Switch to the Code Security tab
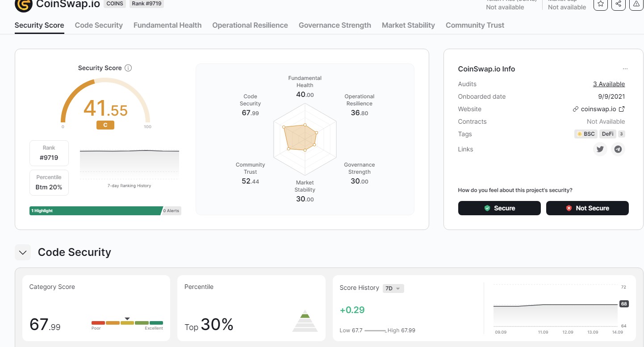The width and height of the screenshot is (644, 347). (x=99, y=25)
